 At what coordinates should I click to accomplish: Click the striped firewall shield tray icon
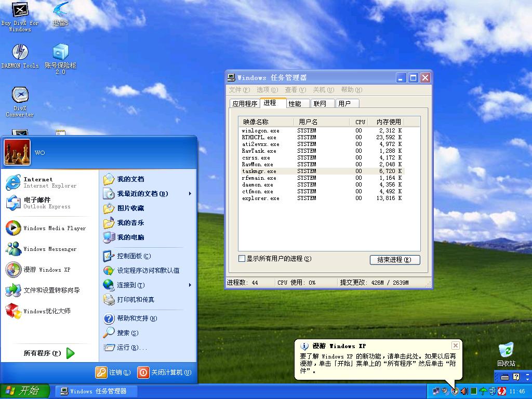point(493,391)
